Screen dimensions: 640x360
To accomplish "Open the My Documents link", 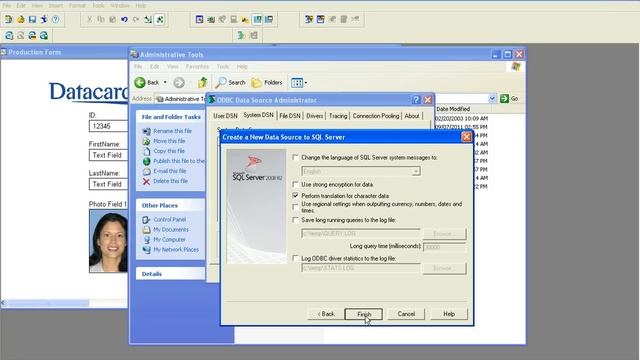I will [x=171, y=229].
